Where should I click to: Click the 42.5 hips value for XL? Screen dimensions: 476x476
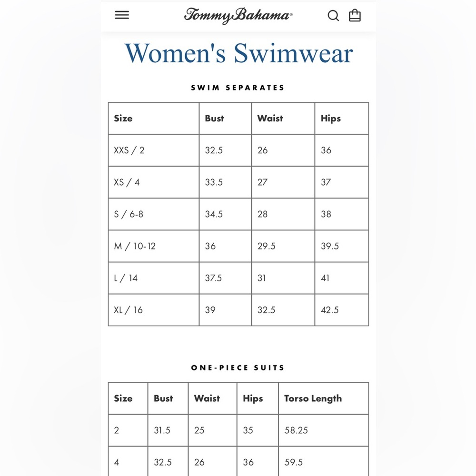point(330,310)
